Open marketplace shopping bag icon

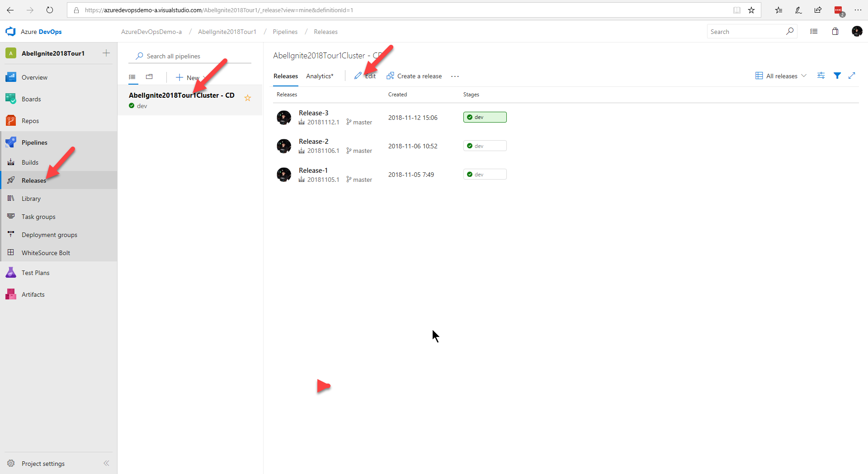[x=835, y=31]
